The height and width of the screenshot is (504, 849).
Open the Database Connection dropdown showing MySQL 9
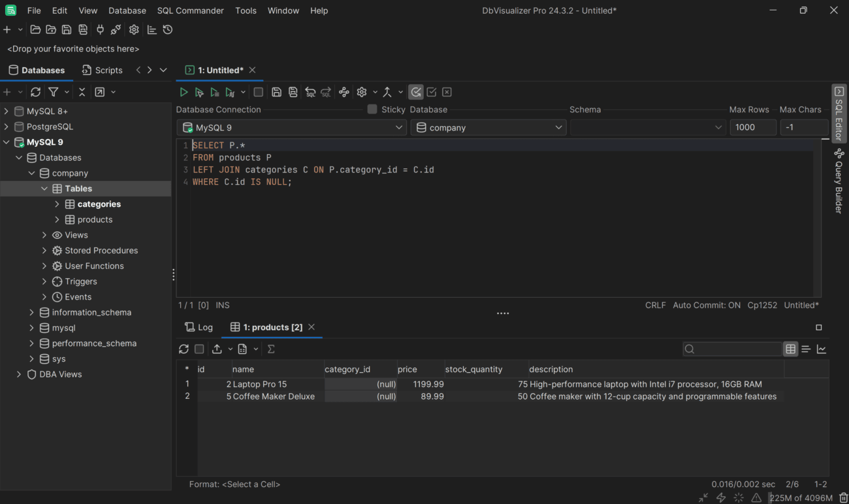[291, 127]
